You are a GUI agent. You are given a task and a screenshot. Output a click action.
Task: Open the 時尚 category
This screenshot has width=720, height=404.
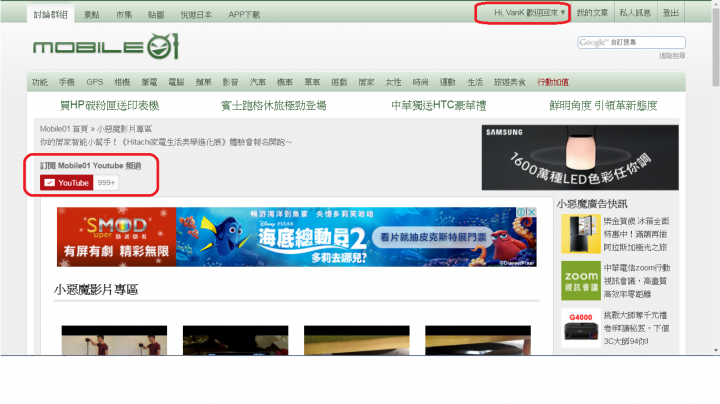click(x=421, y=82)
